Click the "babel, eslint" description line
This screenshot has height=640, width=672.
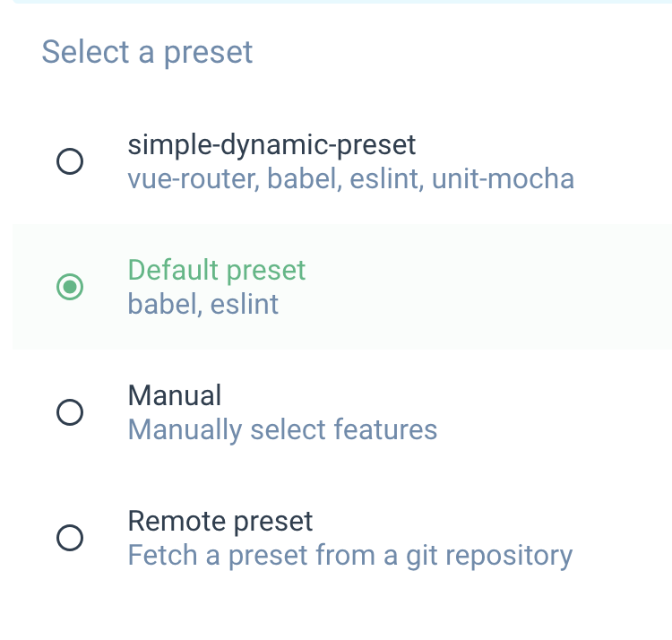[x=202, y=305]
